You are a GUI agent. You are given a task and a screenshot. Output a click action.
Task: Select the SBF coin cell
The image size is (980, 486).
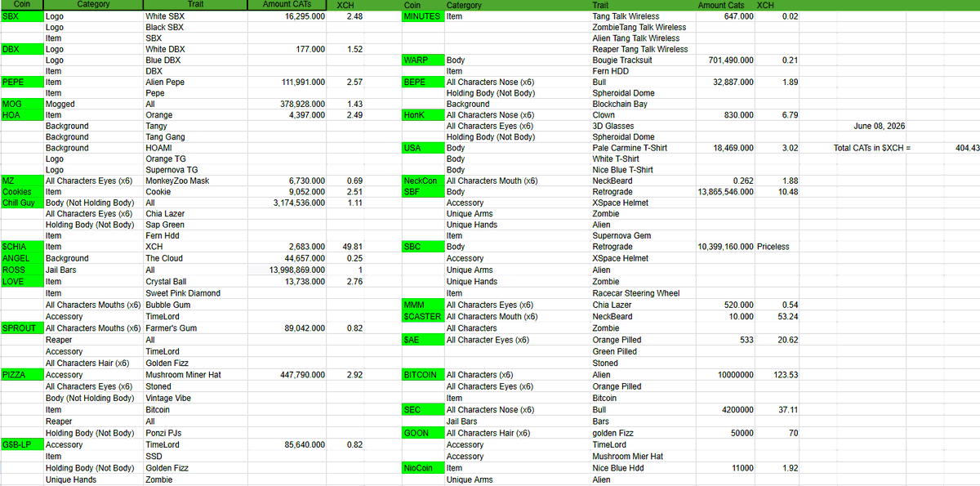click(422, 192)
